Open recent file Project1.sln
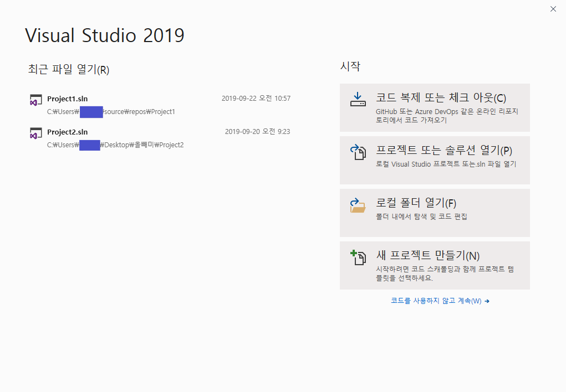566x392 pixels. 160,105
